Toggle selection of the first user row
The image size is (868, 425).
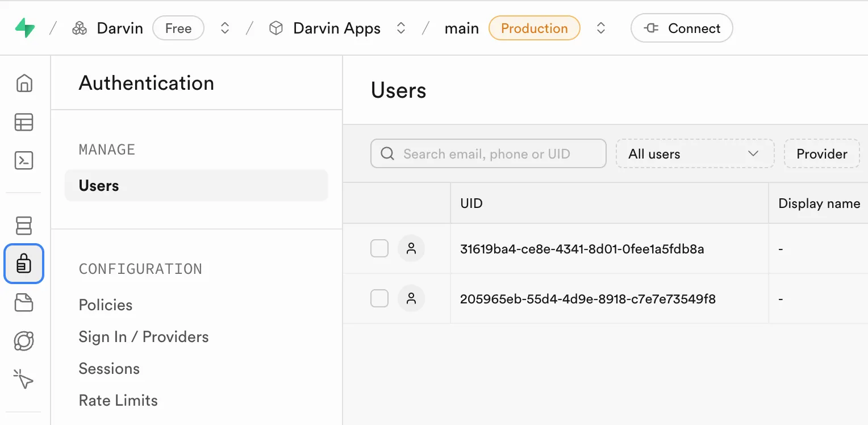(x=379, y=248)
